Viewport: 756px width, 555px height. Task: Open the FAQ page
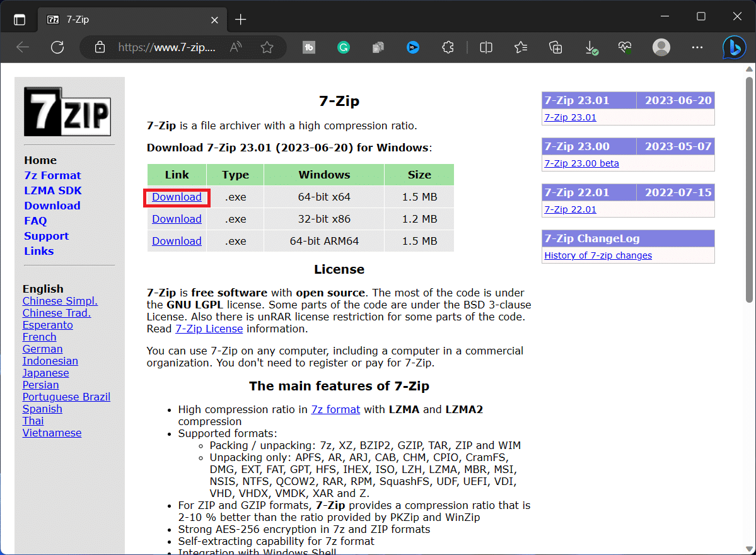tap(35, 221)
